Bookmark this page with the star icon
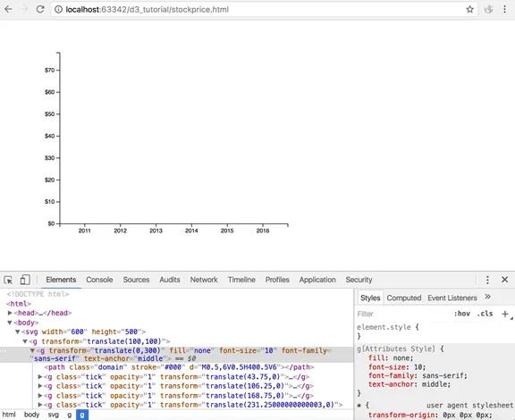Viewport: 515px width, 420px height. 469,9
